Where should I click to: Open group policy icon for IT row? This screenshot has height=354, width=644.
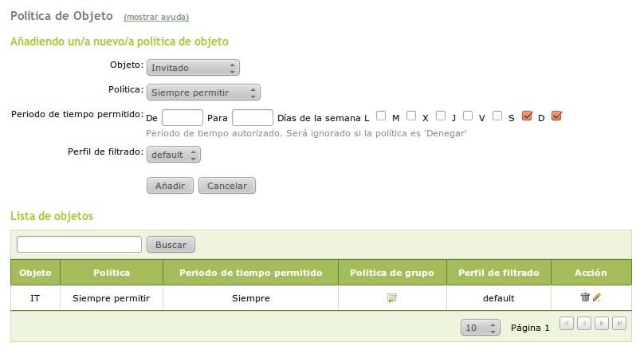391,298
